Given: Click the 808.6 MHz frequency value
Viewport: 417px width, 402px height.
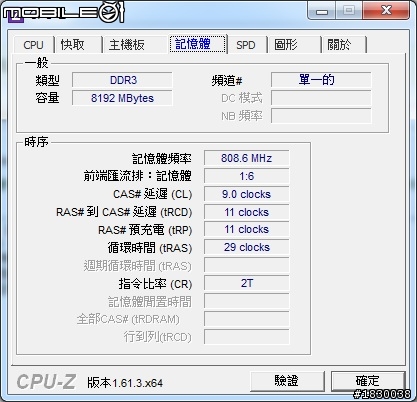Looking at the screenshot, I should (x=247, y=158).
